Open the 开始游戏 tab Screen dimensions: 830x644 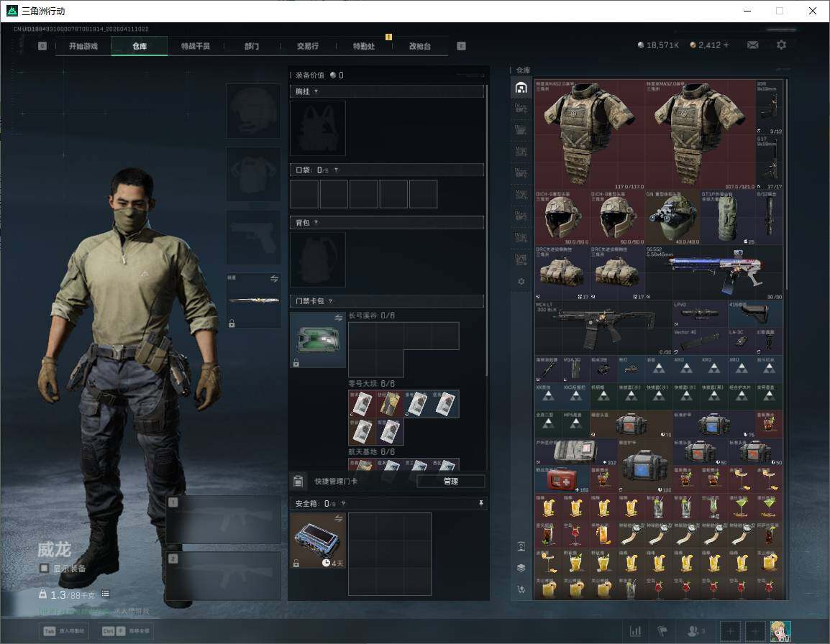click(83, 46)
